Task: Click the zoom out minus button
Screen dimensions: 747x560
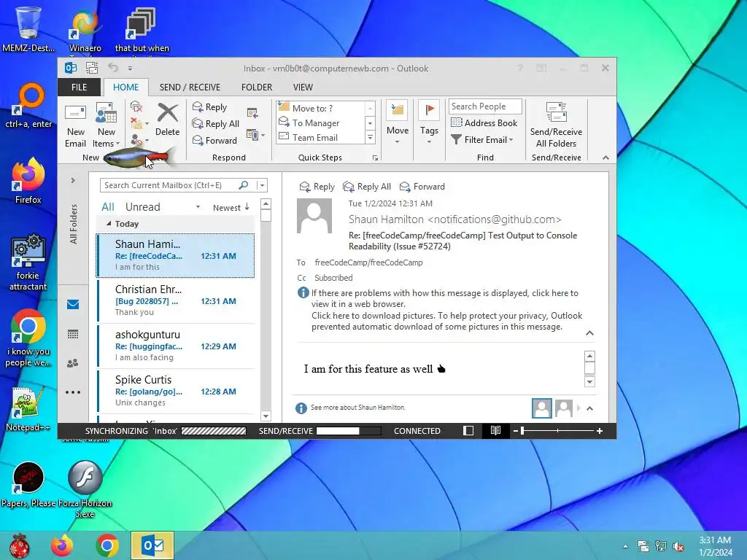Action: (x=515, y=431)
